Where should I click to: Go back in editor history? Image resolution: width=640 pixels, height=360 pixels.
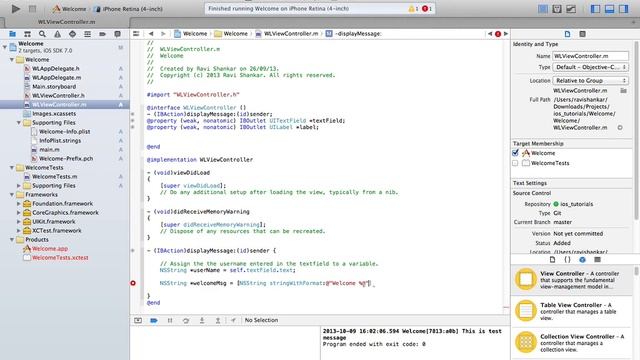coord(151,34)
